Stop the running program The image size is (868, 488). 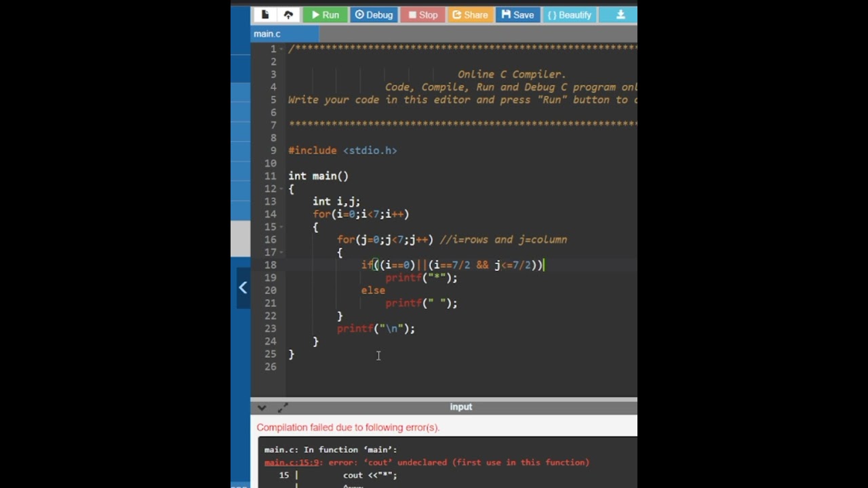pyautogui.click(x=423, y=15)
